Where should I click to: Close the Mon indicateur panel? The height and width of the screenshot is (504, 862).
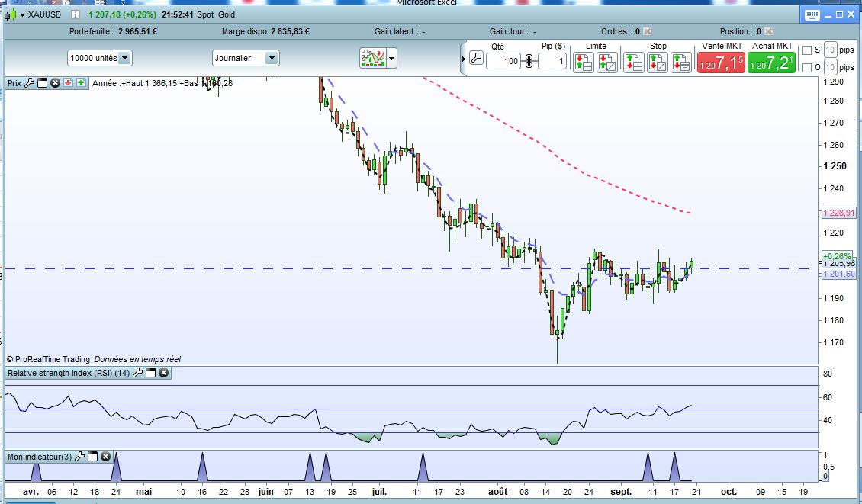click(105, 456)
